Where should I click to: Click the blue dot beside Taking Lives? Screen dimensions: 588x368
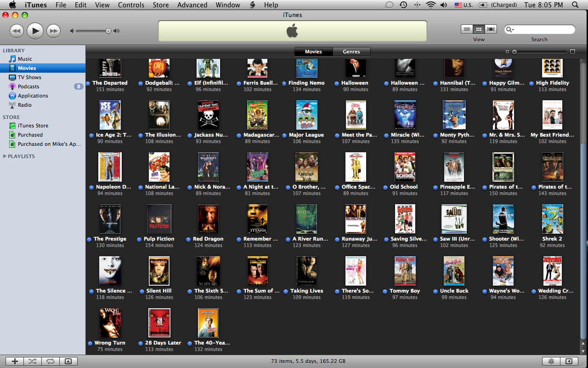286,291
